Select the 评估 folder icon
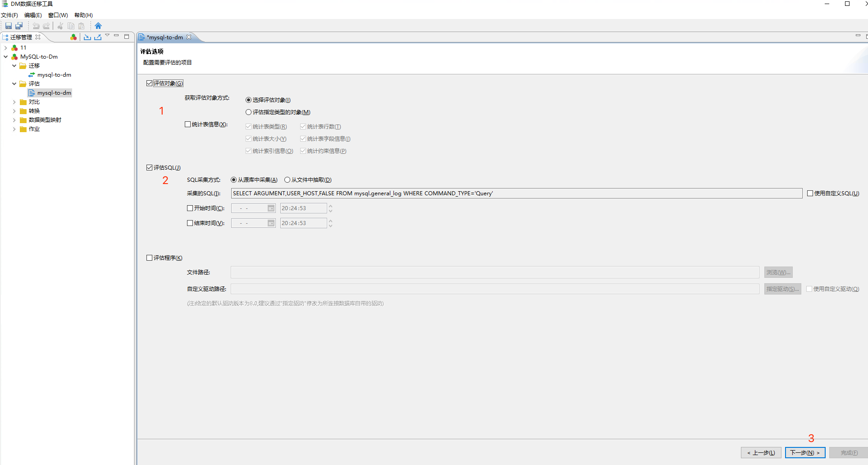The image size is (868, 465). pos(23,83)
